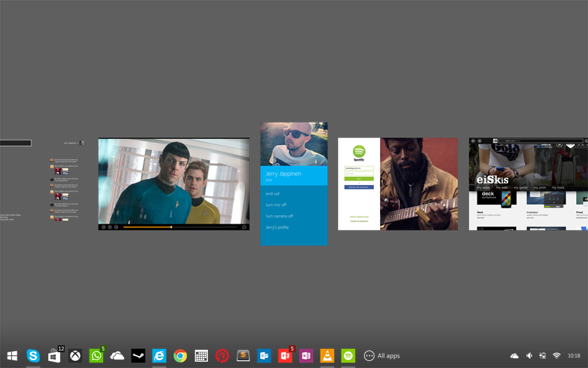
Task: Open the Wi-Fi network tray icon
Action: 557,355
